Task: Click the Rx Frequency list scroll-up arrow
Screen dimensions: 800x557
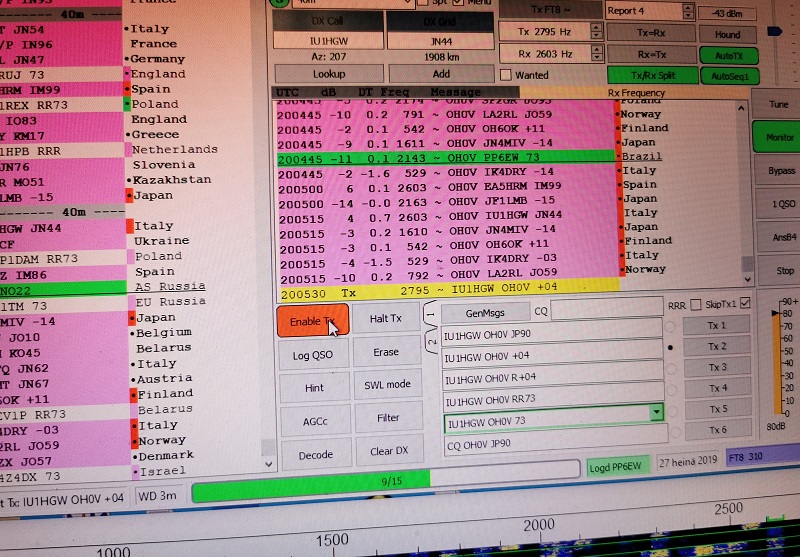Action: coord(741,108)
